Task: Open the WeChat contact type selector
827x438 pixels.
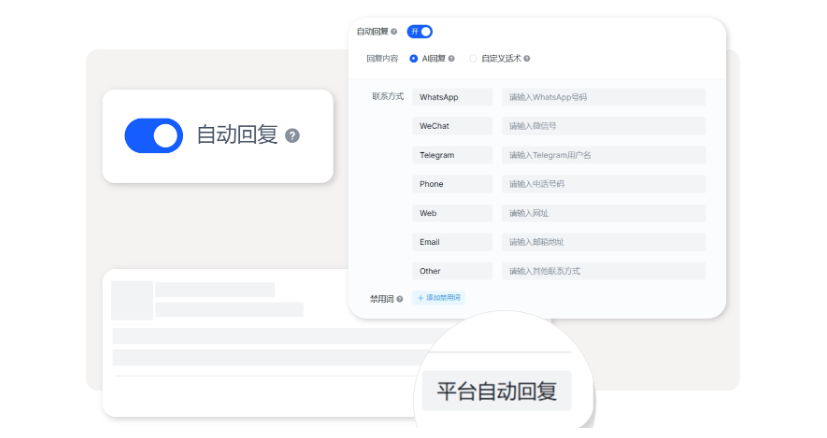Action: [x=452, y=126]
